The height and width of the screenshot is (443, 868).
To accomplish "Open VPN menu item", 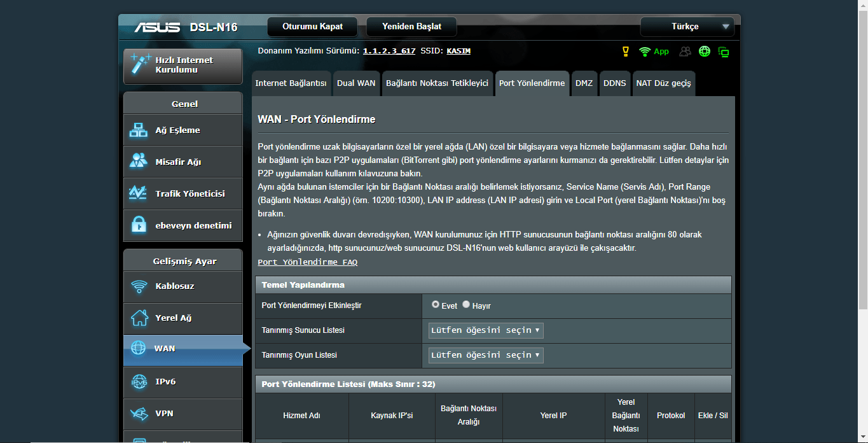I will (x=183, y=414).
